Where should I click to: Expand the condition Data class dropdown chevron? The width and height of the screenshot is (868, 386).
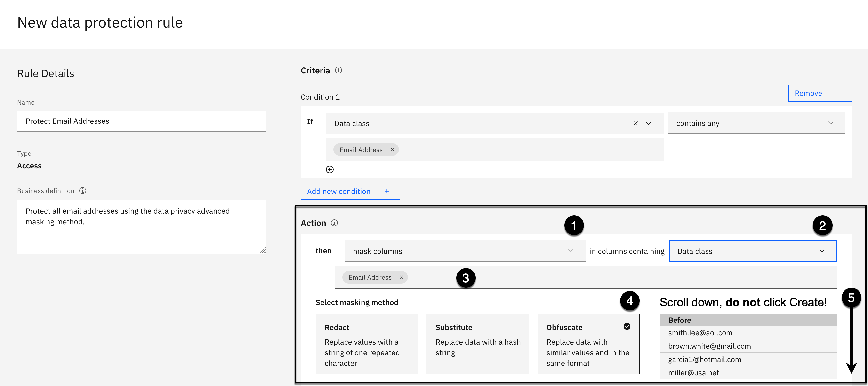pos(648,123)
